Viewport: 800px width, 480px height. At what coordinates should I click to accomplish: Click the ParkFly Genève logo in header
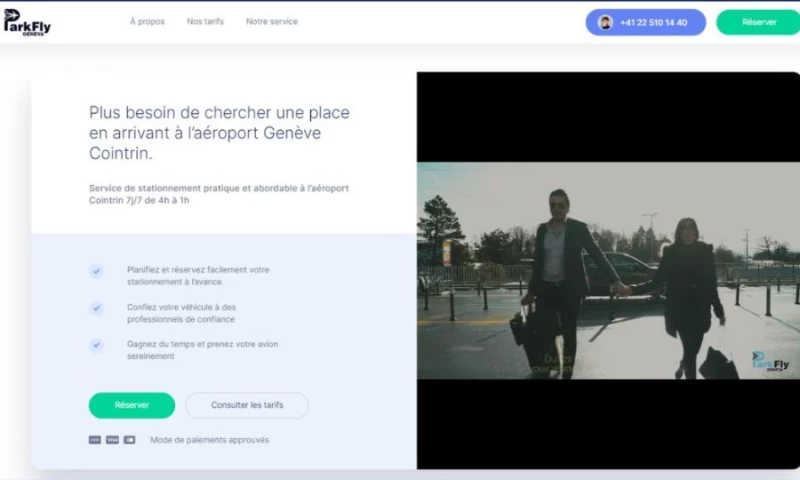(x=27, y=22)
